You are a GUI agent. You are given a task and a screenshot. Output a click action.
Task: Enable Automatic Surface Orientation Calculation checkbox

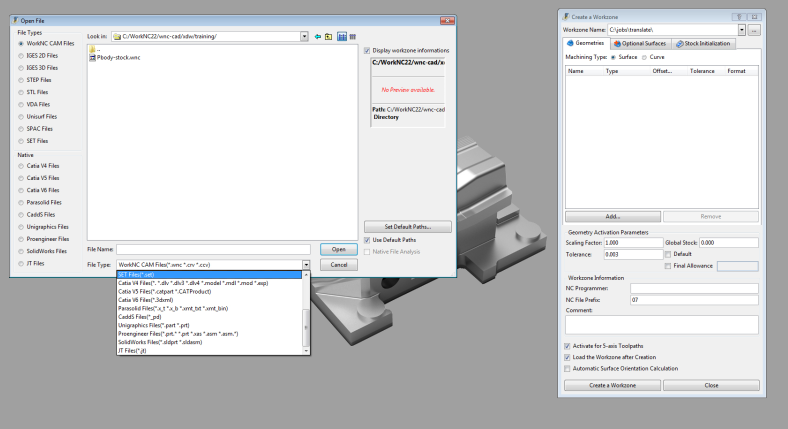tap(568, 368)
